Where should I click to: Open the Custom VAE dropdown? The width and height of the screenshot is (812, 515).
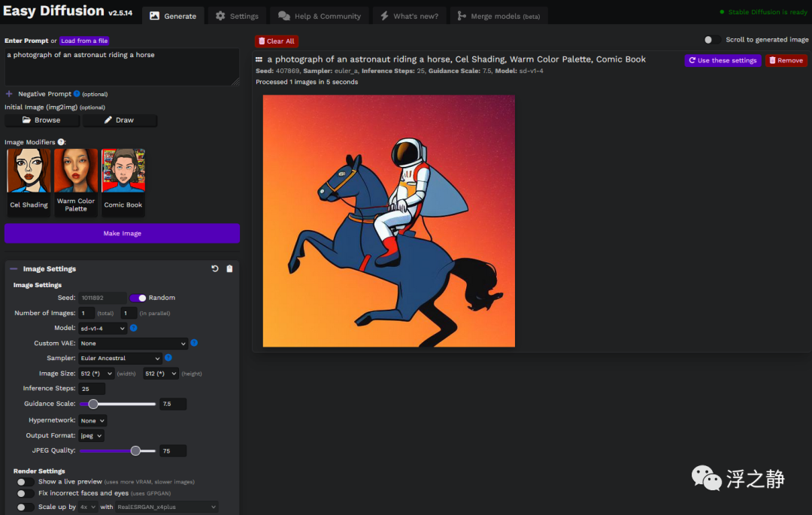pyautogui.click(x=132, y=343)
